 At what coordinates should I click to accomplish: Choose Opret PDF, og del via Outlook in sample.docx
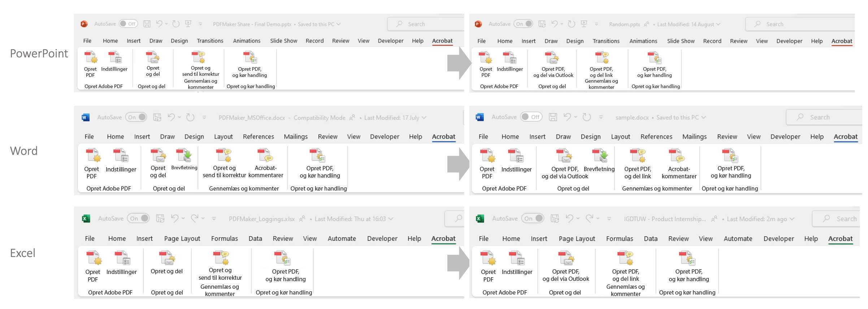pos(565,164)
